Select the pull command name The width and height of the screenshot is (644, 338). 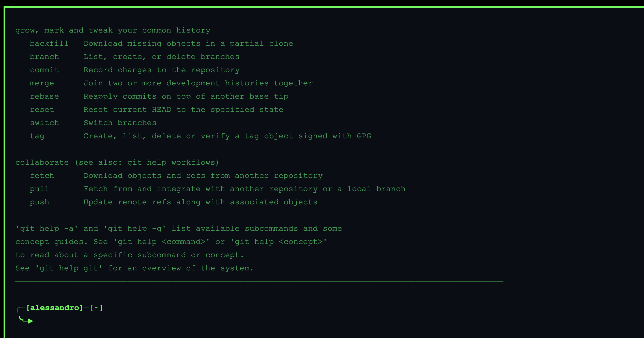(39, 189)
